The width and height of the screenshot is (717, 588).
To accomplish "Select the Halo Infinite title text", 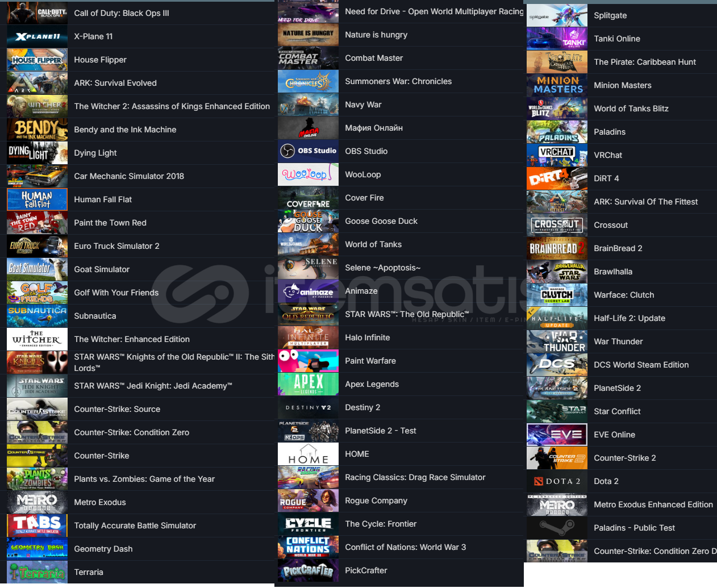I will (x=368, y=337).
